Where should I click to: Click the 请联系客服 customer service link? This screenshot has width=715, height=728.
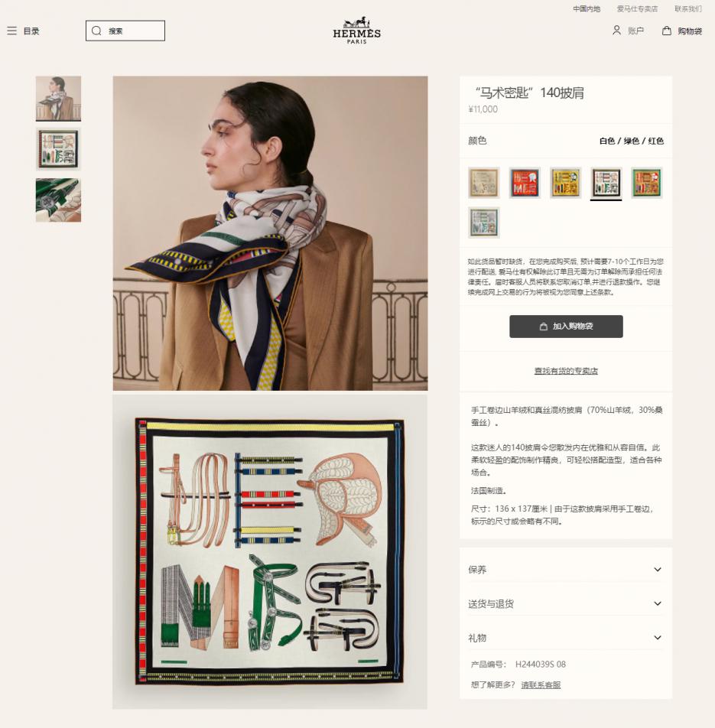pyautogui.click(x=541, y=685)
